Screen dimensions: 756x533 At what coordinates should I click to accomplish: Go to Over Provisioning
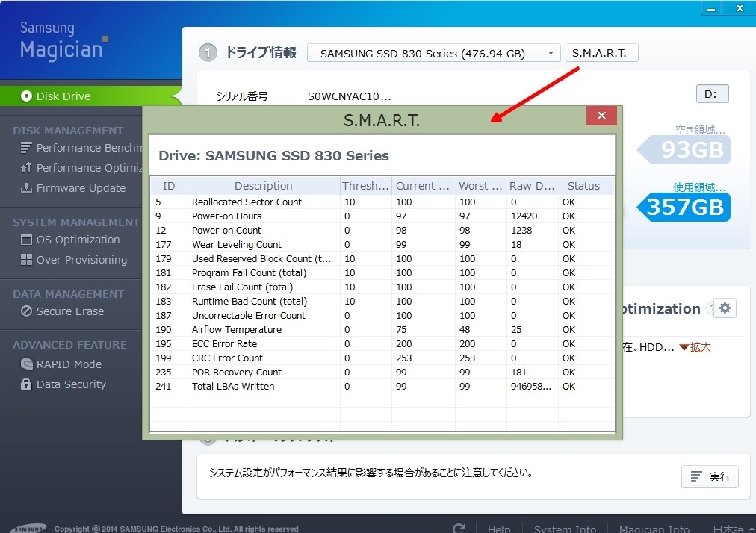74,260
